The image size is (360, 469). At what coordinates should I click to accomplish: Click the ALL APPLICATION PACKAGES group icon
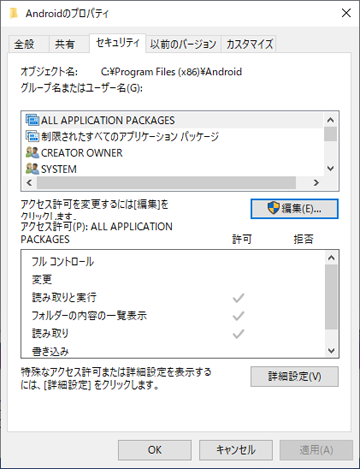point(32,120)
